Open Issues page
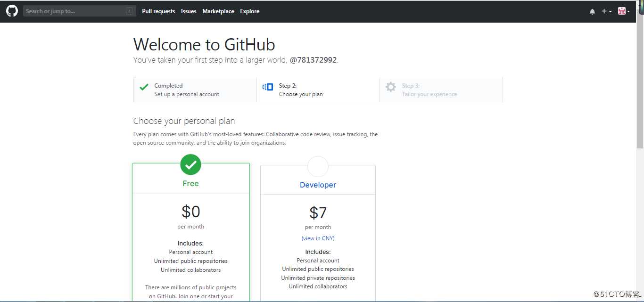This screenshot has height=302, width=644. coord(189,11)
